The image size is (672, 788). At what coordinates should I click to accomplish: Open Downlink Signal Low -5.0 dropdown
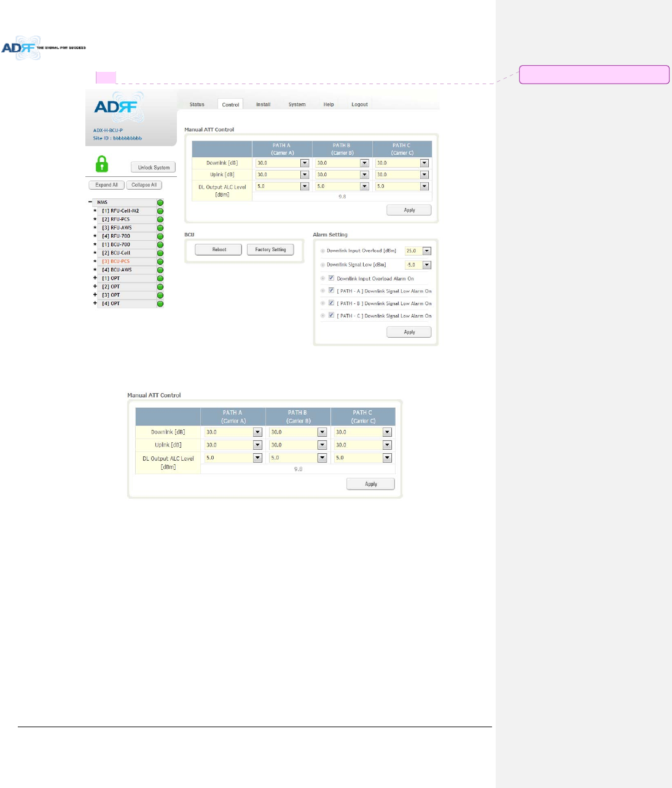[x=418, y=265]
